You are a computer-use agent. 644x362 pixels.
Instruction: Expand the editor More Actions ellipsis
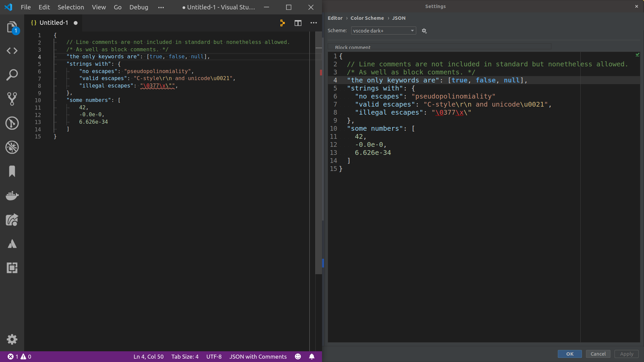314,23
